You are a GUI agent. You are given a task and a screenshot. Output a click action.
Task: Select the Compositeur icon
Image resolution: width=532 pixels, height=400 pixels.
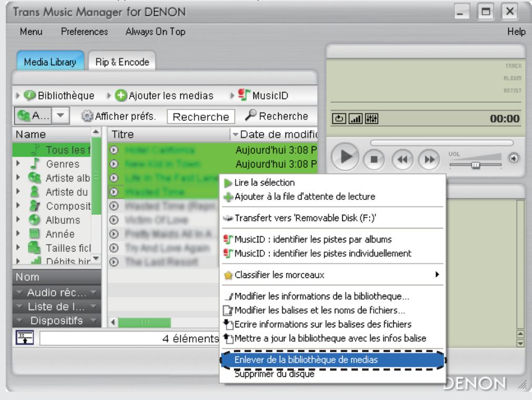[34, 206]
